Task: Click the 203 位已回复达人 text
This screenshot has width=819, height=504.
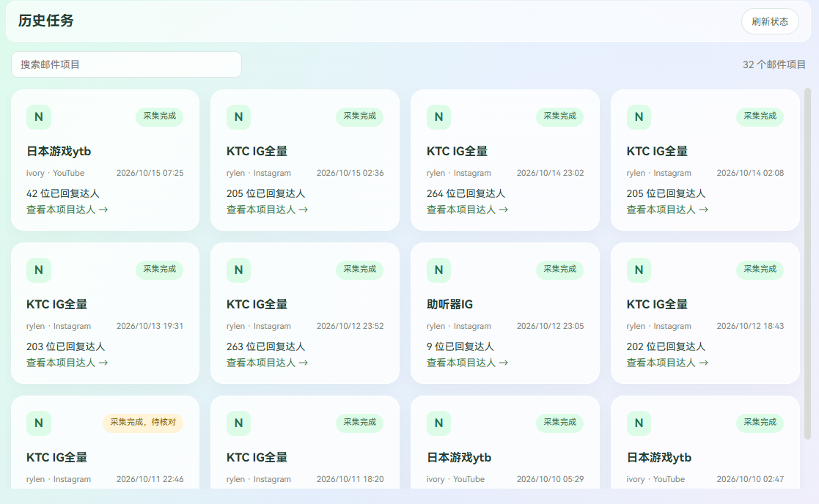Action: click(x=66, y=346)
